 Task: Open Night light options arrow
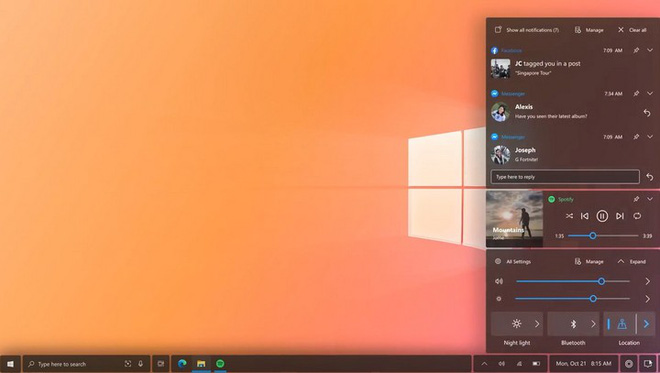(x=537, y=324)
